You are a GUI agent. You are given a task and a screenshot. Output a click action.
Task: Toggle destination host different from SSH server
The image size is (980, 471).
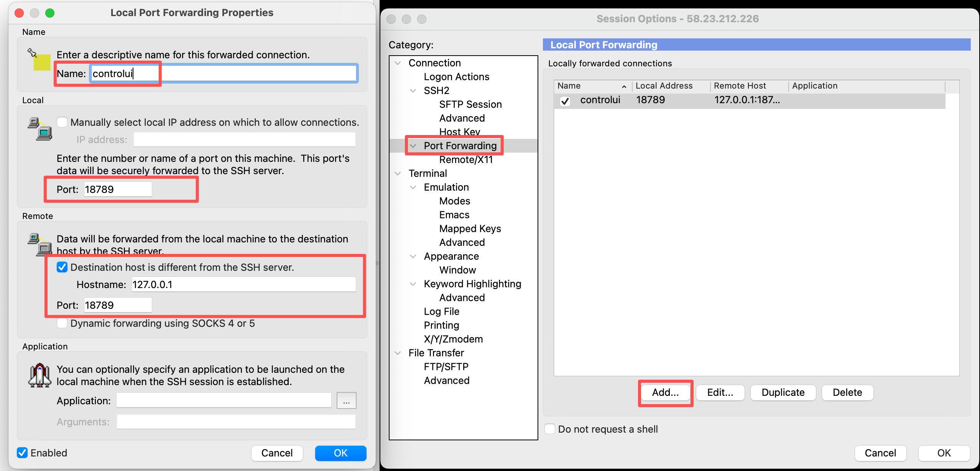[62, 267]
